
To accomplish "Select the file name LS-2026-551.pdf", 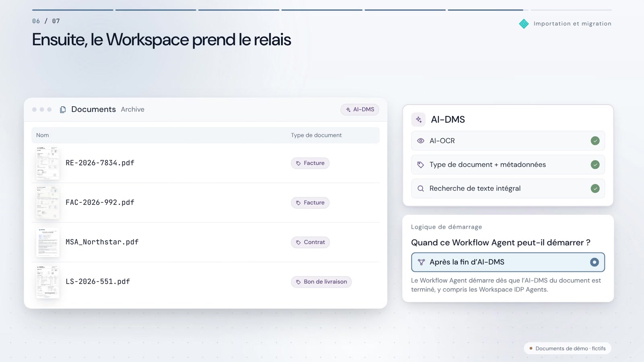I will tap(98, 282).
